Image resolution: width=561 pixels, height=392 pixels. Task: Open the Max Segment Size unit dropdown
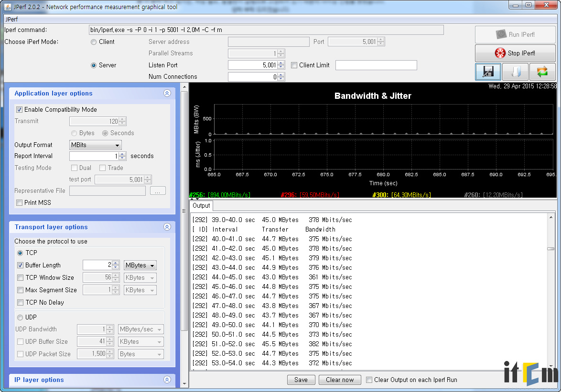coord(140,290)
